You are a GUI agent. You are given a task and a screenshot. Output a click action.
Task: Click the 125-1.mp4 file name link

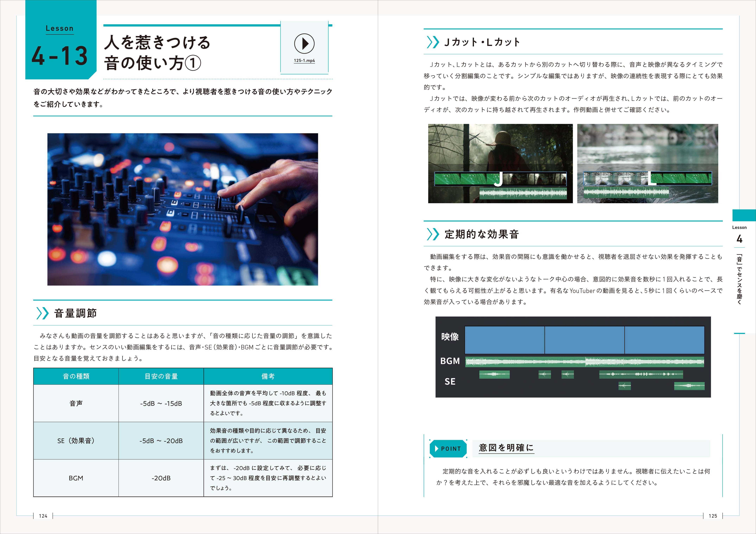(x=304, y=61)
